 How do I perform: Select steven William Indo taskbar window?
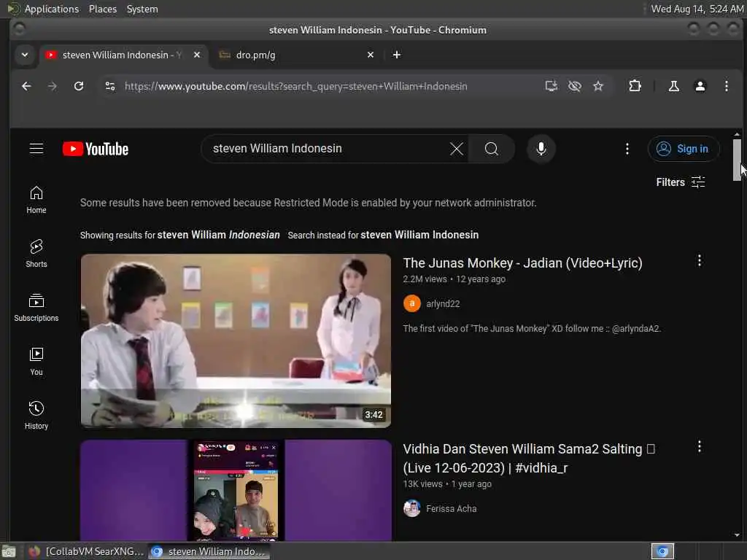[209, 551]
